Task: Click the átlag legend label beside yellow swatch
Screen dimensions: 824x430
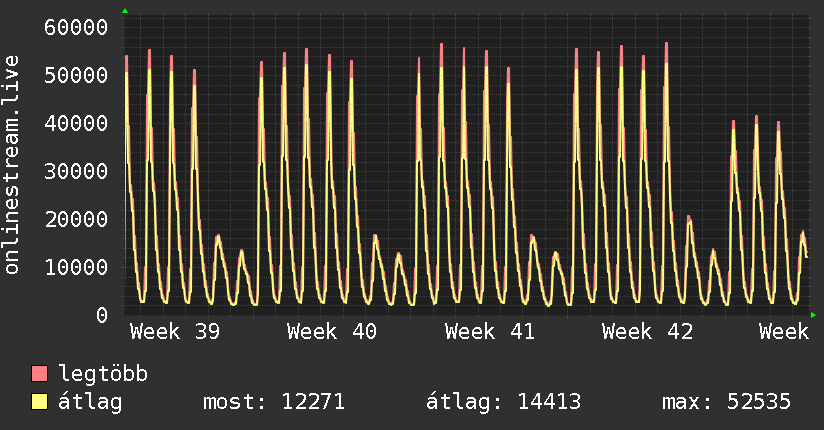Action: [x=90, y=402]
